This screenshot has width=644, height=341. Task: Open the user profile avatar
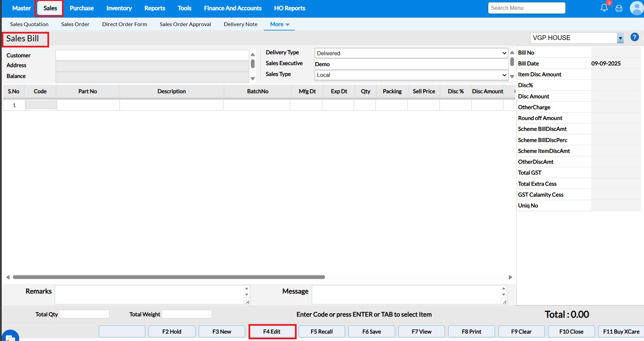tap(636, 8)
